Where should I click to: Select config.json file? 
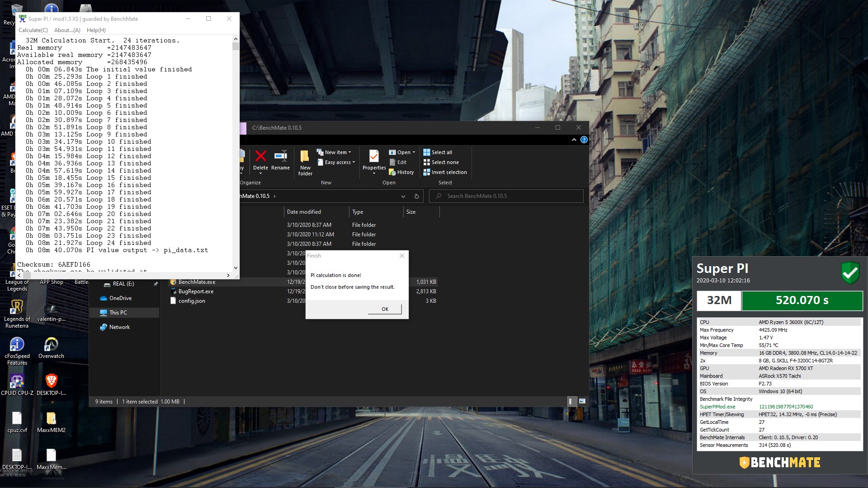tap(192, 301)
